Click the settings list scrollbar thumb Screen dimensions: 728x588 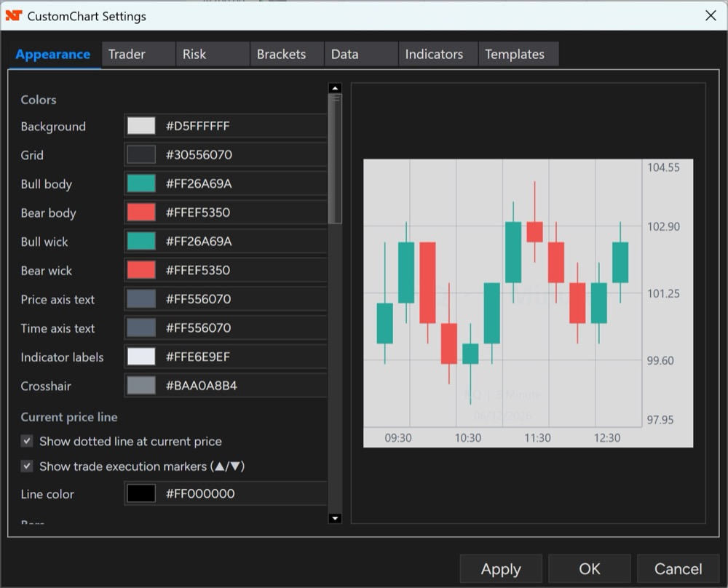pyautogui.click(x=335, y=159)
